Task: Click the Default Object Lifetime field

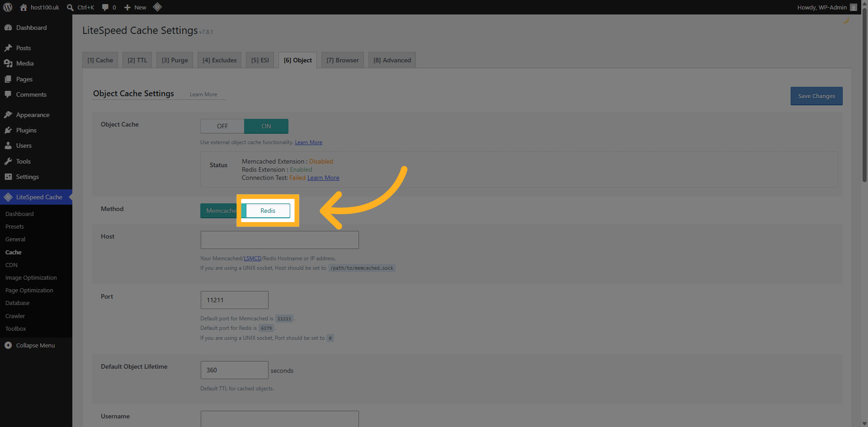Action: point(235,370)
